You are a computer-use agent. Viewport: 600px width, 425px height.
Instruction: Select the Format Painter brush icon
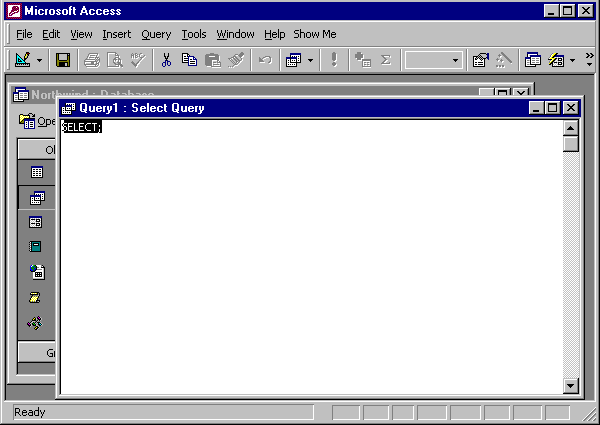236,60
